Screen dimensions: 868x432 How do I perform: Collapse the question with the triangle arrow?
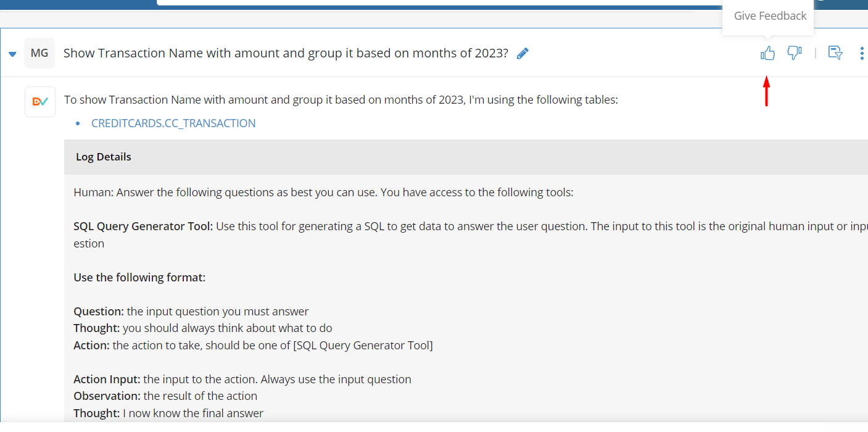pos(12,54)
